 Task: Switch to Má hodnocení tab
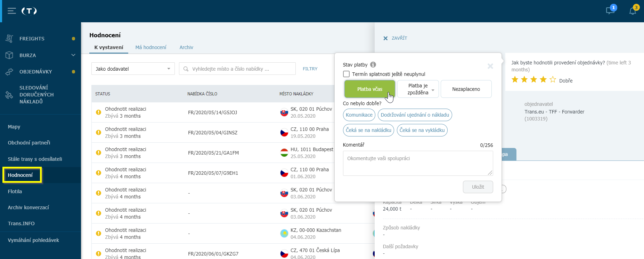[151, 47]
